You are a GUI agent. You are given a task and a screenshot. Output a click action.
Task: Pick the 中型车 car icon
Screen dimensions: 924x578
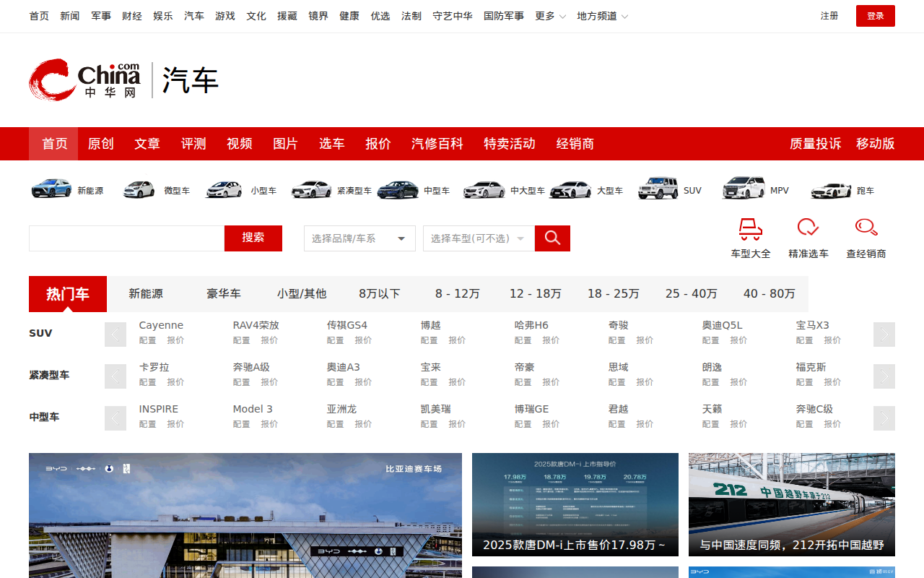click(x=398, y=189)
